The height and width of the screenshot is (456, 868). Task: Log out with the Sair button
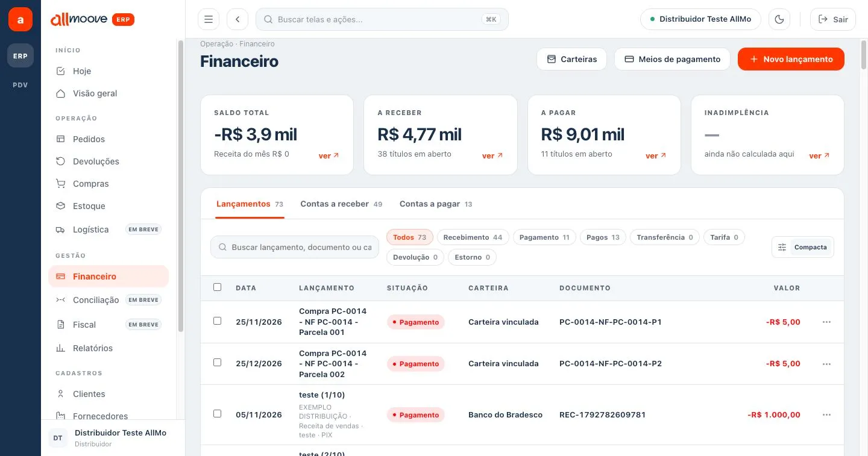click(833, 19)
